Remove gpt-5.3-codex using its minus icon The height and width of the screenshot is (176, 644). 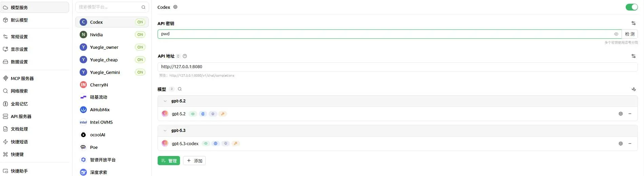[x=630, y=144]
